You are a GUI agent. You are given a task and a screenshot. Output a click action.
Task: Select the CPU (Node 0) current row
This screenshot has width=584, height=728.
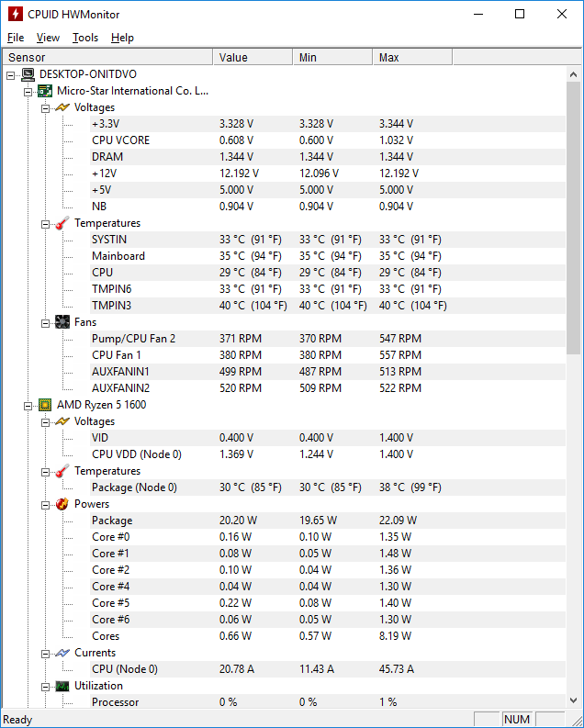point(328,669)
